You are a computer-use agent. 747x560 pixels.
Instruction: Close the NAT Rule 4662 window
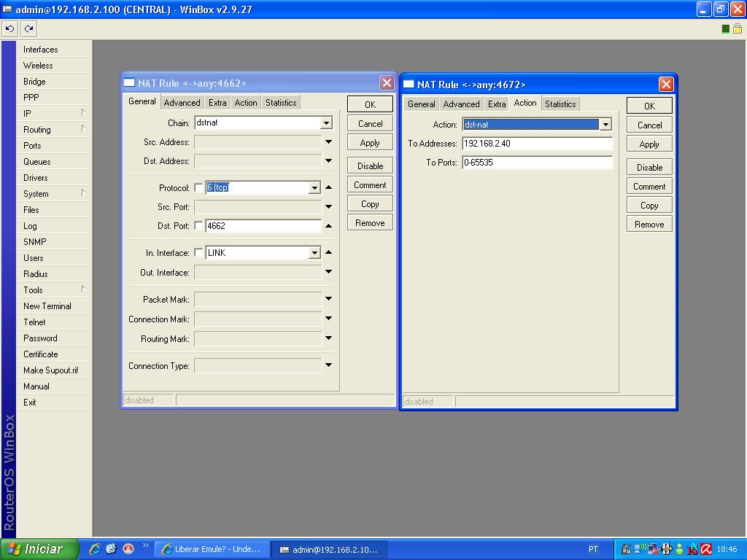(x=387, y=83)
